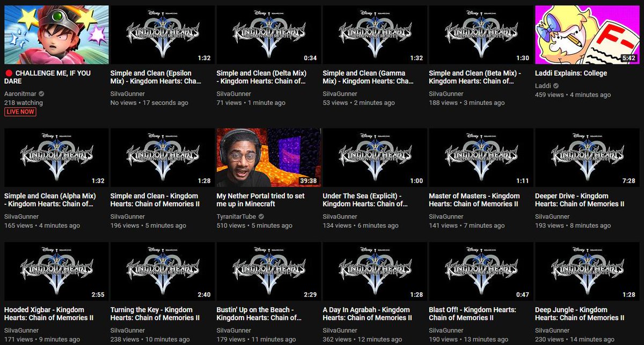This screenshot has height=345, width=644.
Task: Click Hooded Xigbar video title
Action: click(49, 314)
